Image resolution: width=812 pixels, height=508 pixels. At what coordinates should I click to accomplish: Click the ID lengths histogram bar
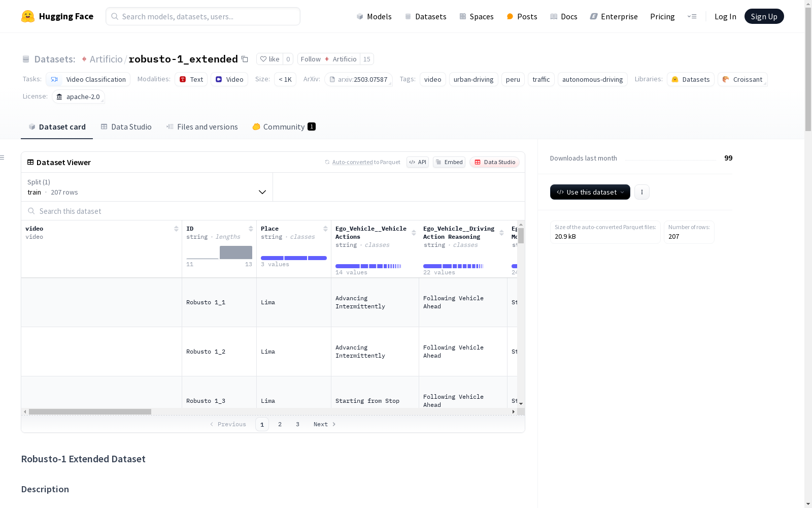point(236,252)
